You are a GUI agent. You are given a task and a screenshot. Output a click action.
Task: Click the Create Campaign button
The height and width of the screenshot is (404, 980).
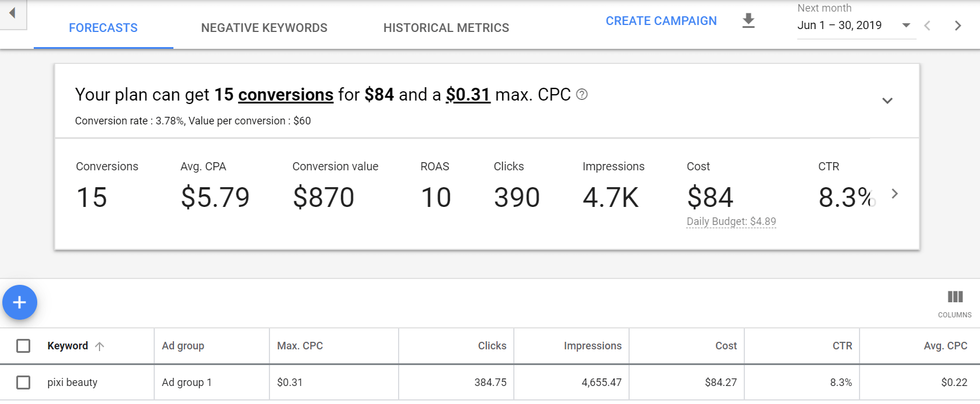[661, 21]
